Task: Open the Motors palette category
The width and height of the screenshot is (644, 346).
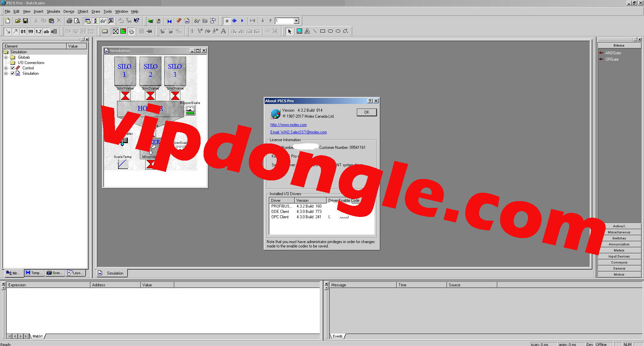Action: point(619,275)
